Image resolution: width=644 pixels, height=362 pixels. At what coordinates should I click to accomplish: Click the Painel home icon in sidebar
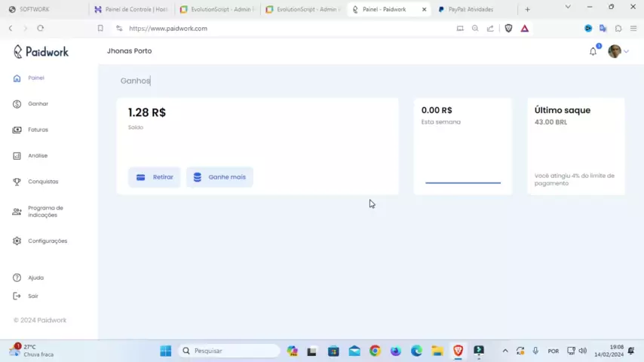(x=17, y=78)
